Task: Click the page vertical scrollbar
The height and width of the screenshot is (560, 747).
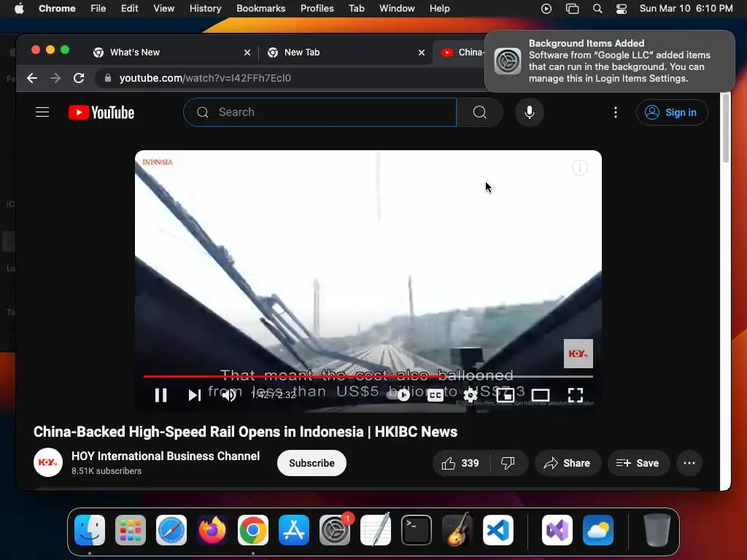Action: click(x=726, y=128)
